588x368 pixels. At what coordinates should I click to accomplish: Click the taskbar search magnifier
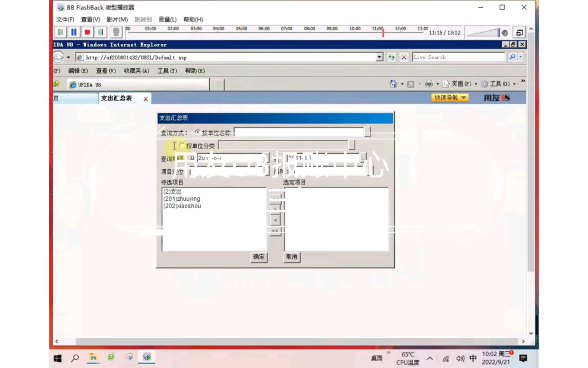(75, 358)
